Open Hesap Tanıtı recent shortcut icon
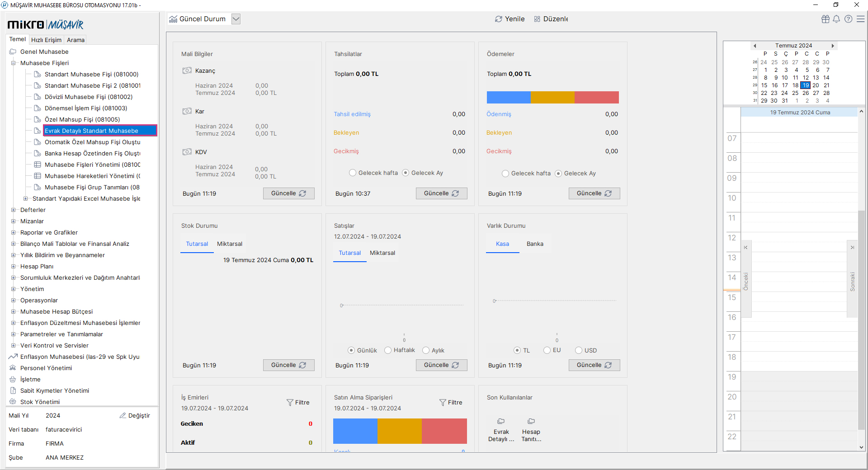868x470 pixels. 531,421
